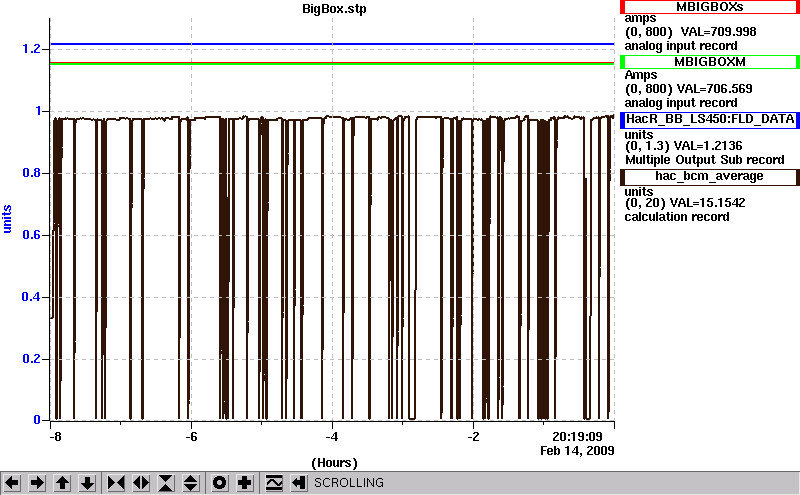Click the -4 x-axis tick label
This screenshot has width=800, height=495.
[332, 437]
